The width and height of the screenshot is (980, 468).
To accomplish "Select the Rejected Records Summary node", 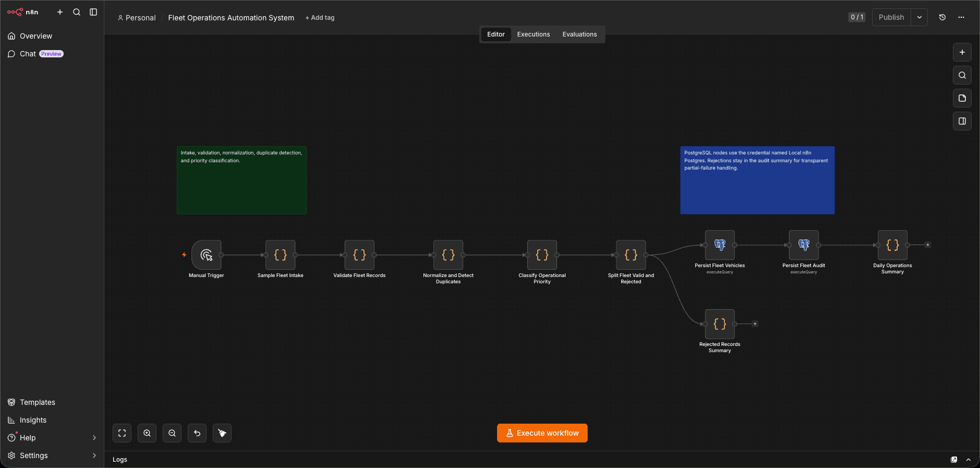I will coord(720,324).
